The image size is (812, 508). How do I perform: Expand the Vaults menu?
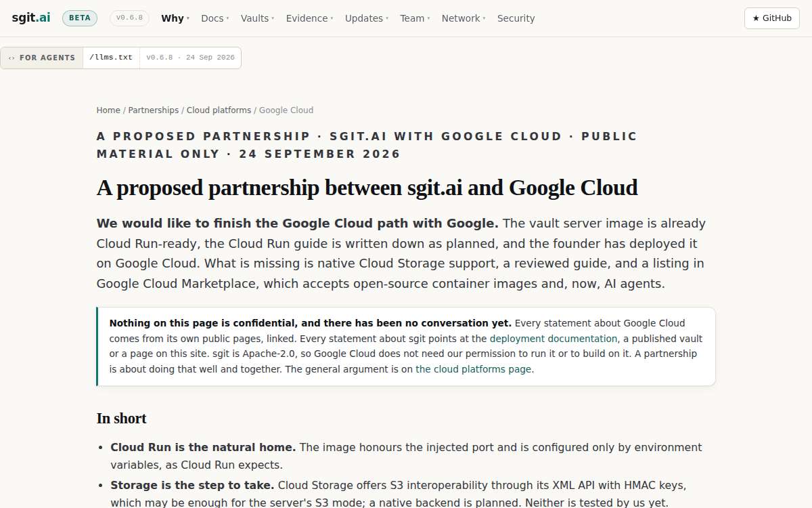coord(258,18)
